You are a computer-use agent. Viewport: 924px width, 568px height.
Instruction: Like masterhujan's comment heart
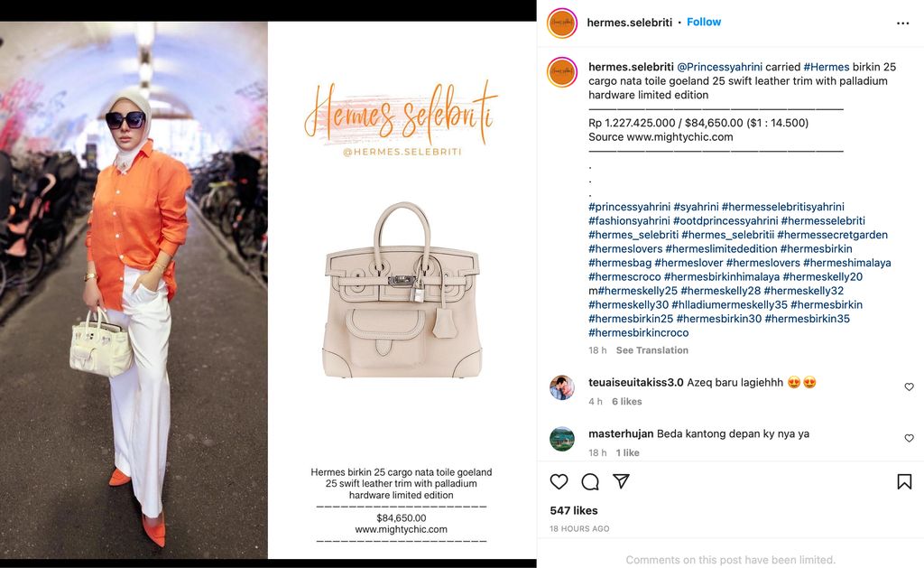point(910,438)
